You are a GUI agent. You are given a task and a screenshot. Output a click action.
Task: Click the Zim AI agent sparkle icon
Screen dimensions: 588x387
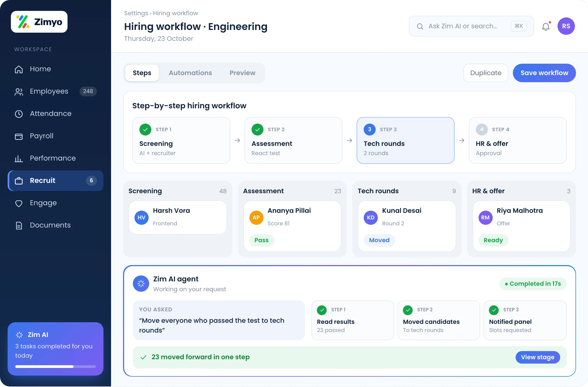click(141, 284)
